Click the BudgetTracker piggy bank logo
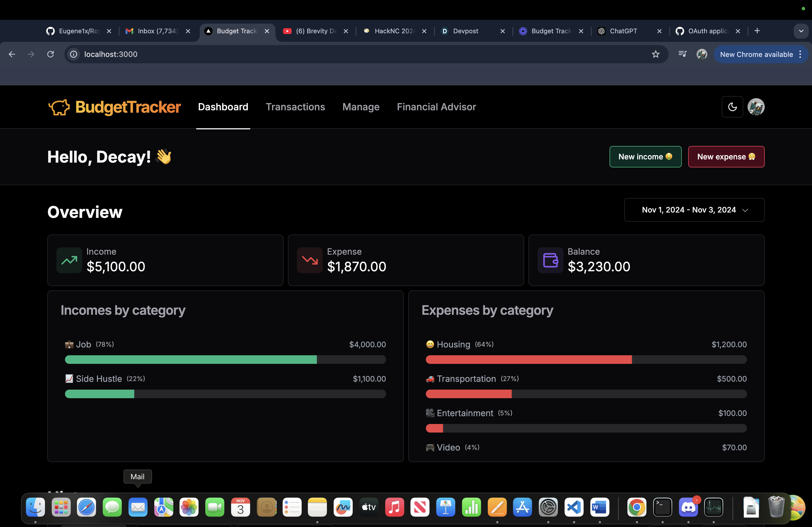The image size is (812, 527). coord(59,107)
